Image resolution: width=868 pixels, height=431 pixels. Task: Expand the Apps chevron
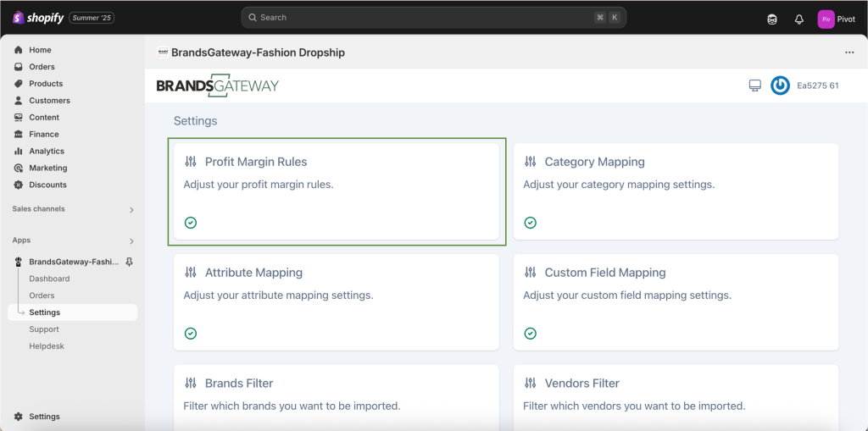click(x=131, y=241)
